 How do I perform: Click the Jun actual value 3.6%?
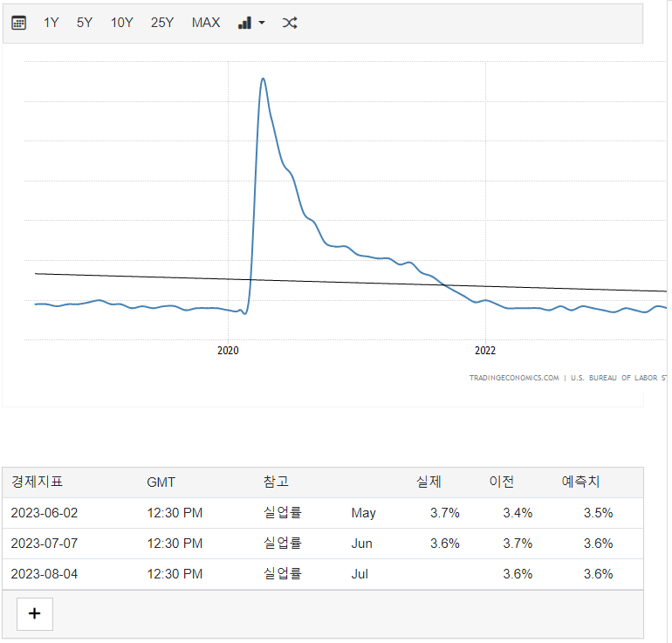pos(445,544)
